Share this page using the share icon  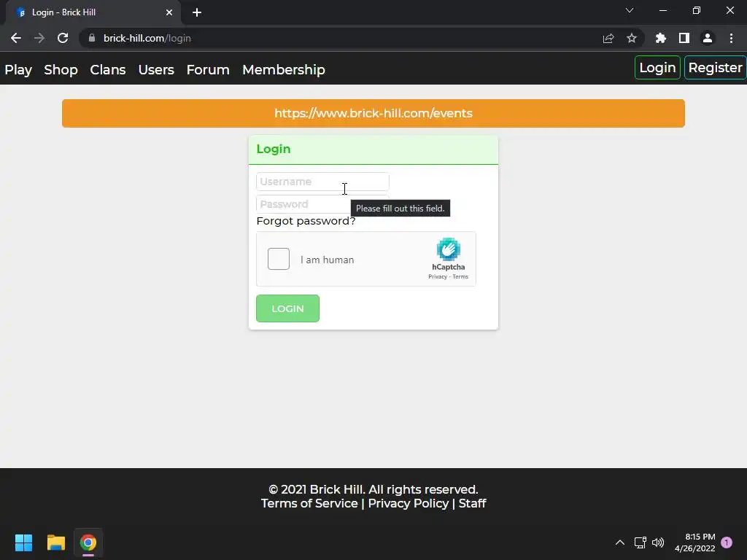click(x=608, y=38)
